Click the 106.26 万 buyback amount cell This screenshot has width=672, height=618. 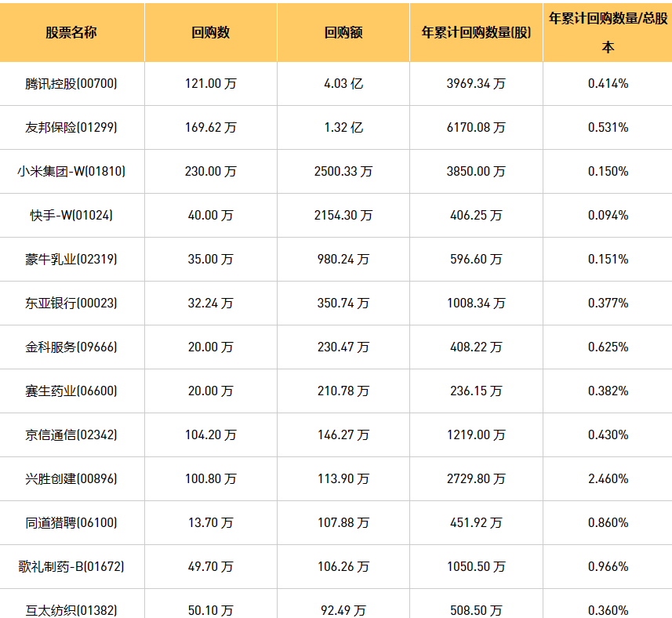coord(343,566)
